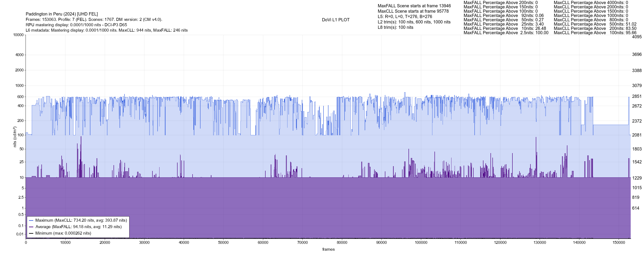Click the purple Average legend line swatch
Image resolution: width=644 pixels, height=258 pixels.
pos(31,227)
